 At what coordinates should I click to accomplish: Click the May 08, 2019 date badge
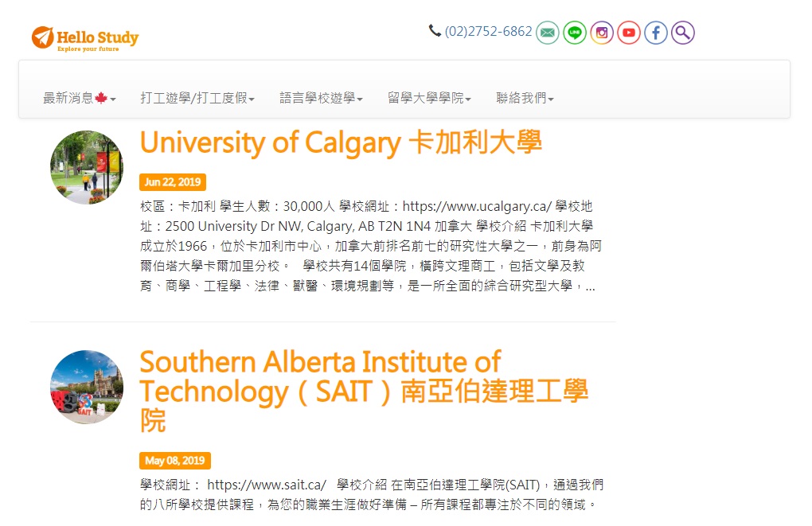(175, 461)
